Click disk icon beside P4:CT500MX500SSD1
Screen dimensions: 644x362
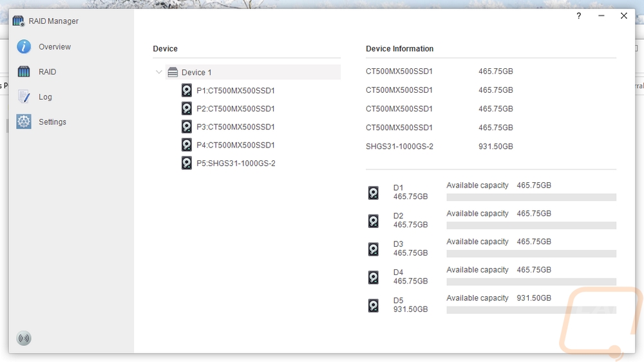pos(187,145)
